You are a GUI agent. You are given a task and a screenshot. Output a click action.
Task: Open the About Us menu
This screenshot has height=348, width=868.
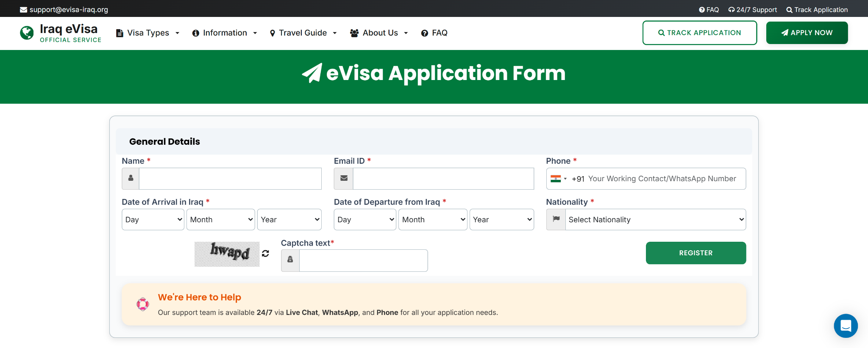click(379, 33)
